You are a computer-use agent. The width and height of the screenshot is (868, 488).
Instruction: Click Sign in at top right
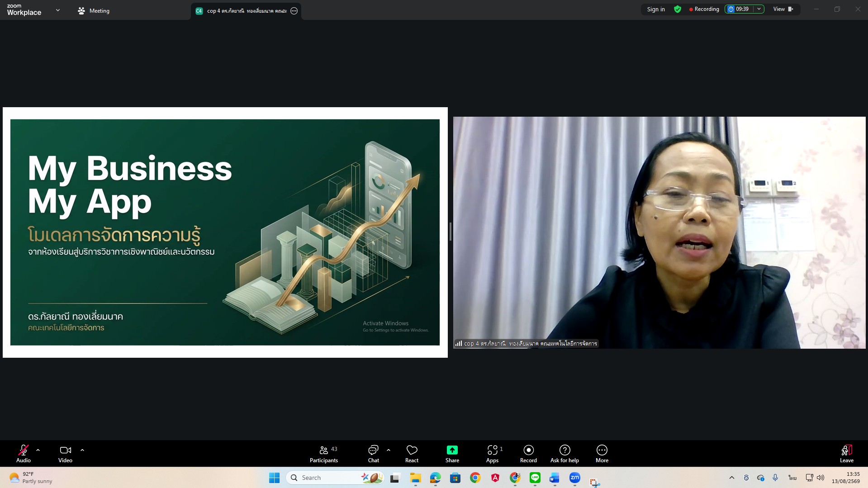pos(656,9)
